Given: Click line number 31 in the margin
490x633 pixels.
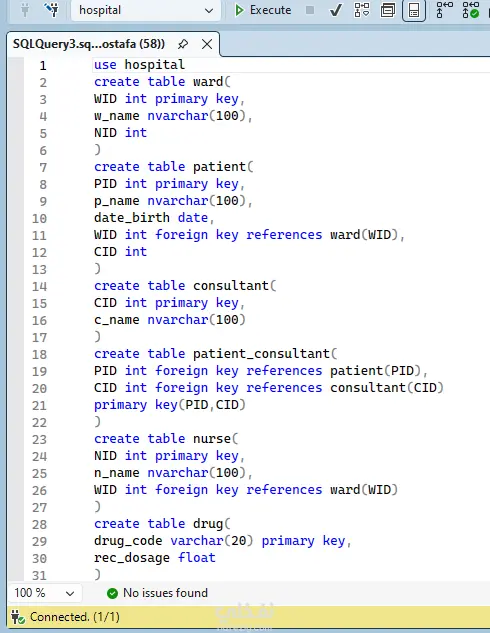Looking at the screenshot, I should point(40,575).
